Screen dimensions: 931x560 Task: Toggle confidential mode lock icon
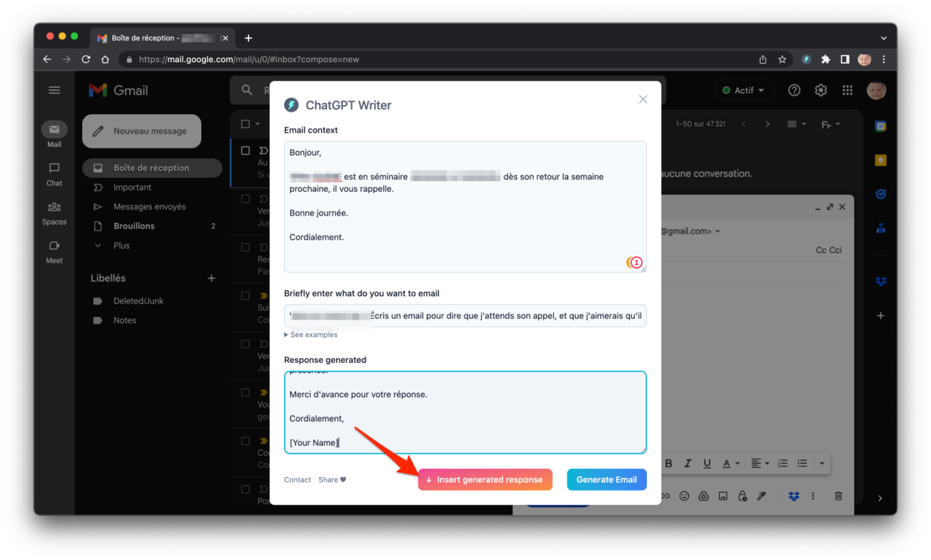[x=742, y=496]
